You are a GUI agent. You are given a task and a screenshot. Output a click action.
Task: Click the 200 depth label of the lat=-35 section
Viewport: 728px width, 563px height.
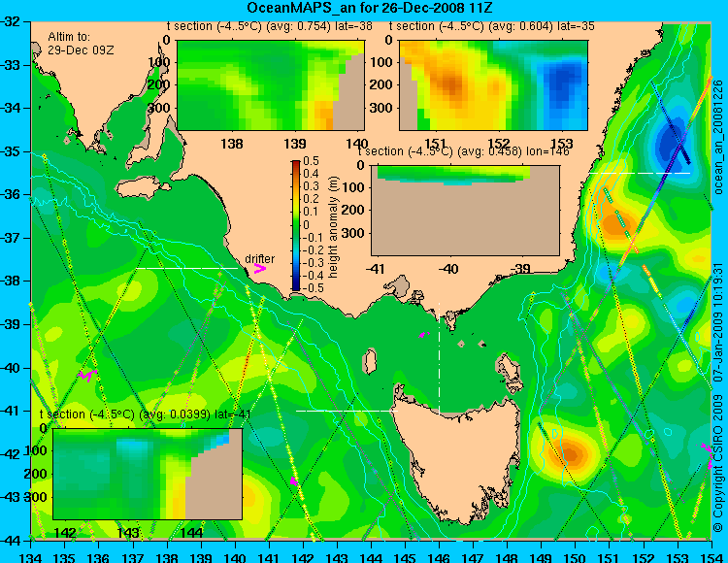(382, 85)
